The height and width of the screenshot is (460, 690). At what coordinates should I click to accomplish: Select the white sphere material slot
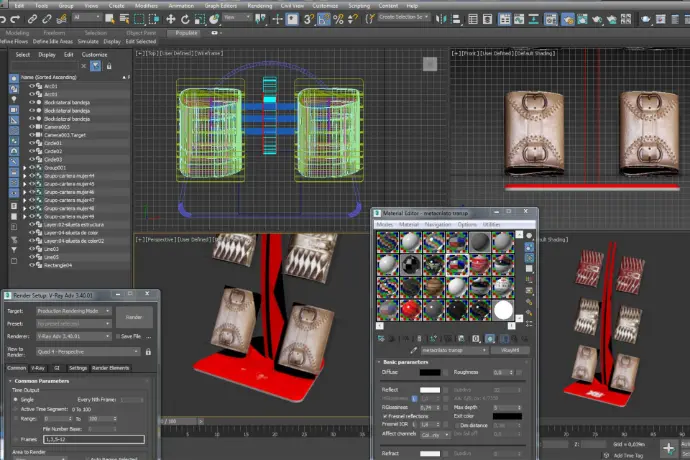click(504, 310)
